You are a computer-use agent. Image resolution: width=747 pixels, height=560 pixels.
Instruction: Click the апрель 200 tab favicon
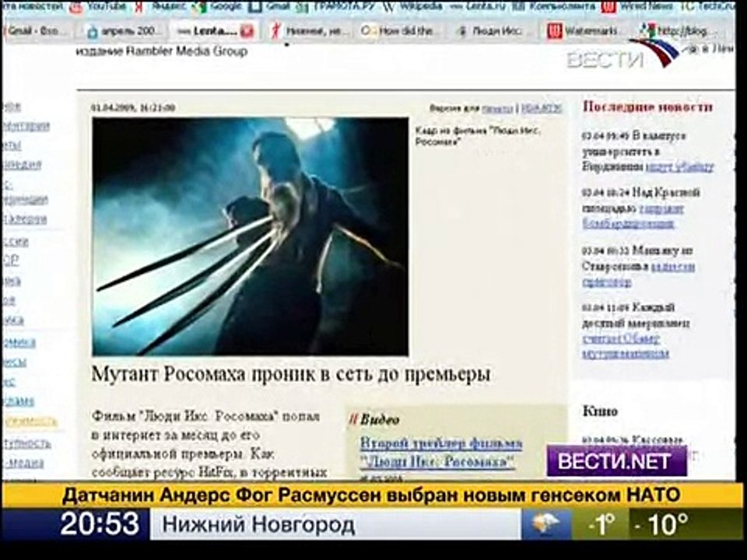[93, 32]
